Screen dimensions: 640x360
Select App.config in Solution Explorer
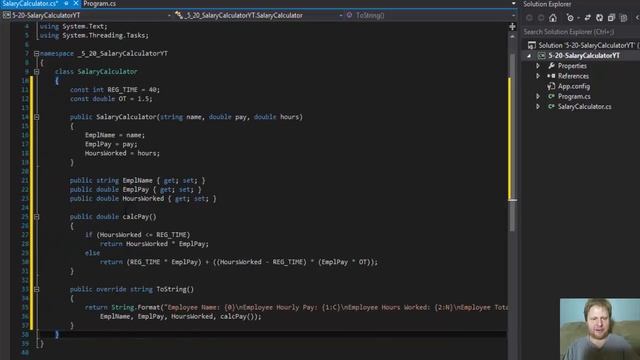[x=574, y=86]
